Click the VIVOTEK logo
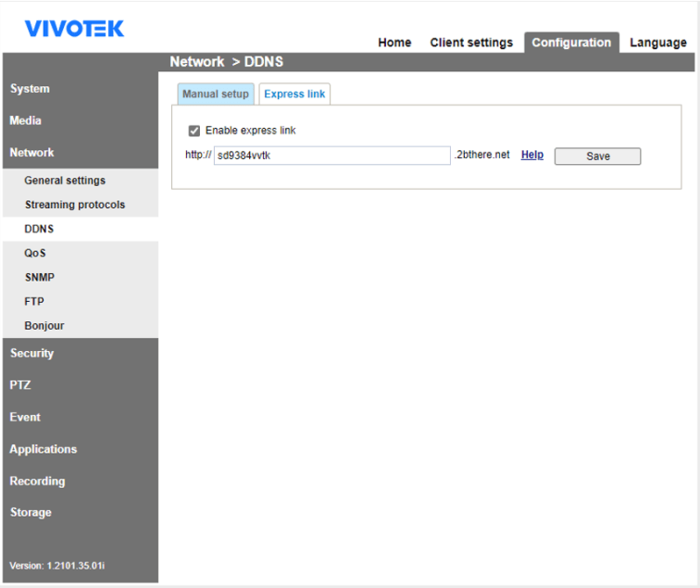 pos(74,29)
